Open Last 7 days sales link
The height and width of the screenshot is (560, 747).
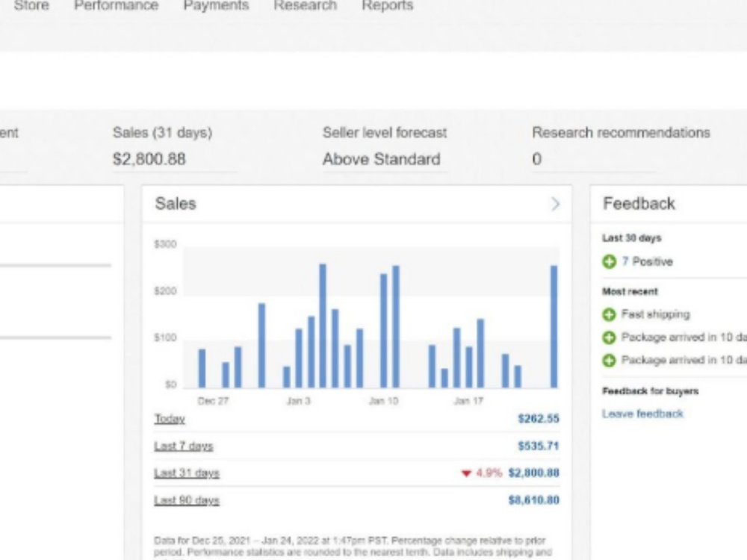(184, 447)
